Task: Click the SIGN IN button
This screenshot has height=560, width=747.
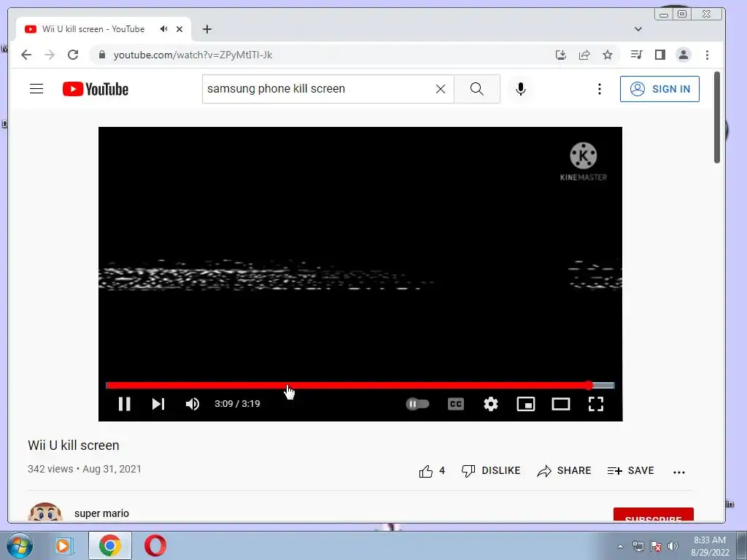Action: 659,89
